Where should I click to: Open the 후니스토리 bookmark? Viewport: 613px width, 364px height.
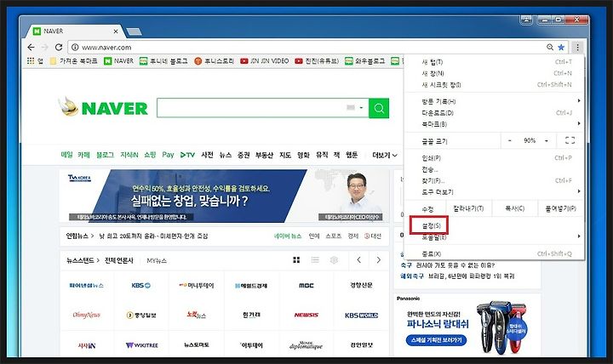click(x=215, y=61)
